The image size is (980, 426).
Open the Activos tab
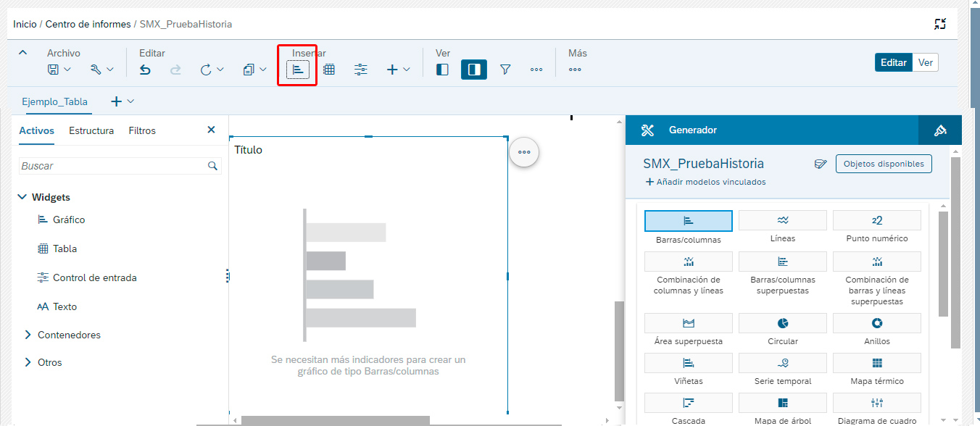pyautogui.click(x=36, y=130)
